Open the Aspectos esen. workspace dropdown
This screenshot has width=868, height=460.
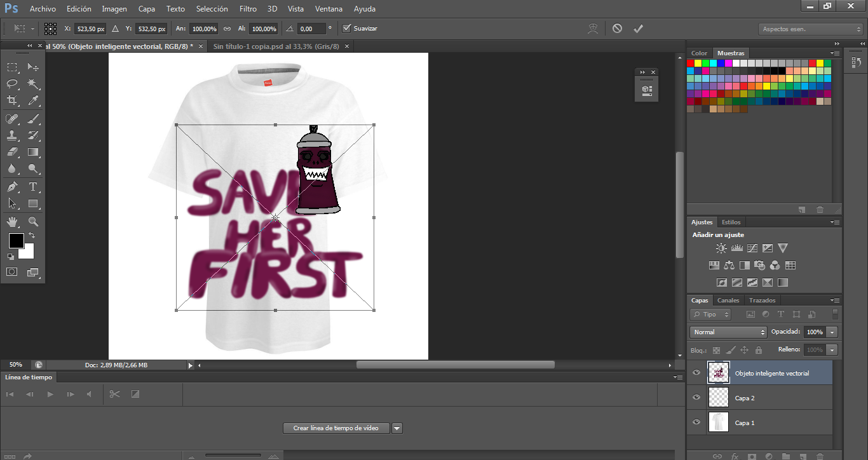pos(810,29)
